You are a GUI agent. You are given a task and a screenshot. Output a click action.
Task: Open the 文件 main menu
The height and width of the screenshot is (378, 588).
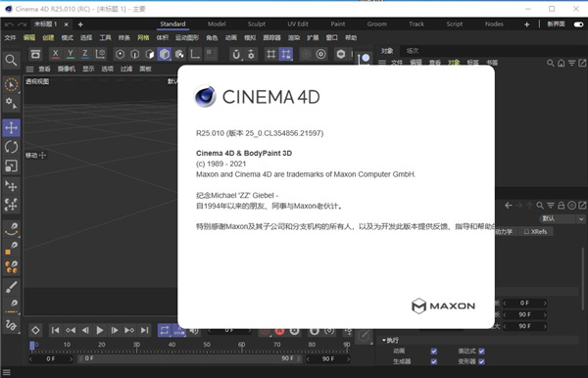(10, 37)
